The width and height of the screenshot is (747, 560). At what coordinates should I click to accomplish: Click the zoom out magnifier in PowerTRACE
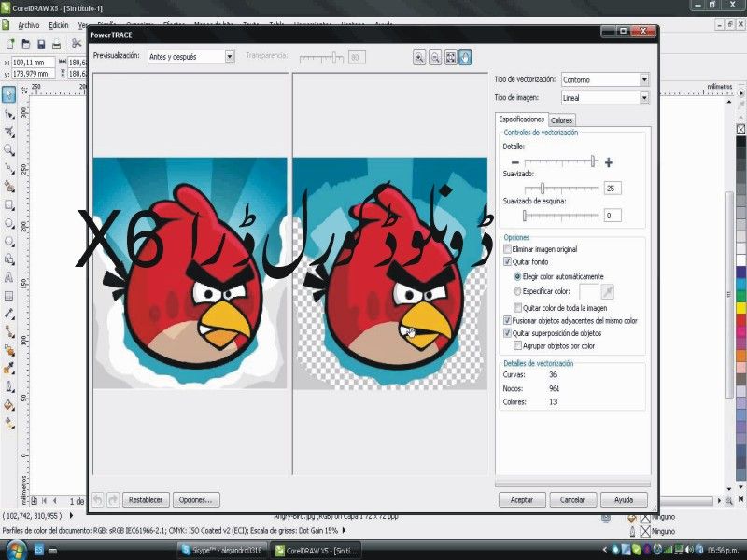(x=435, y=58)
